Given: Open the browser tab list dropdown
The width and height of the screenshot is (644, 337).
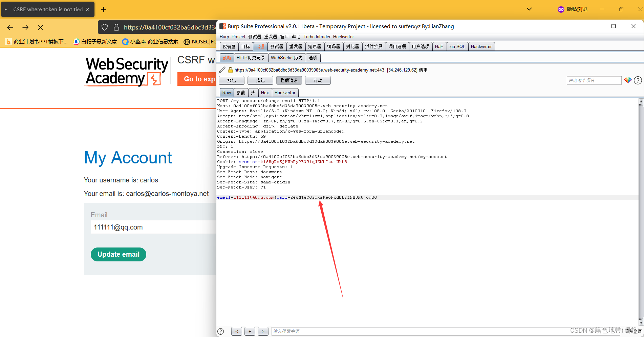Looking at the screenshot, I should [x=529, y=9].
